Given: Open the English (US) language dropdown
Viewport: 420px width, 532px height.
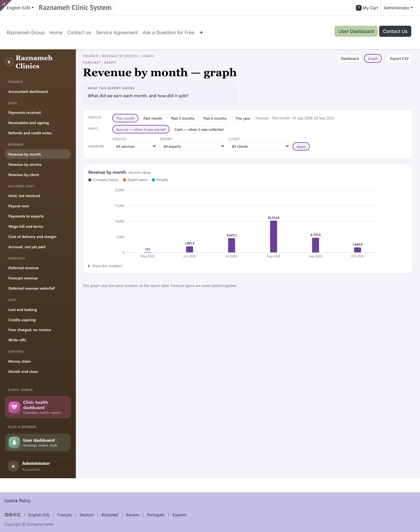Looking at the screenshot, I should [x=20, y=8].
